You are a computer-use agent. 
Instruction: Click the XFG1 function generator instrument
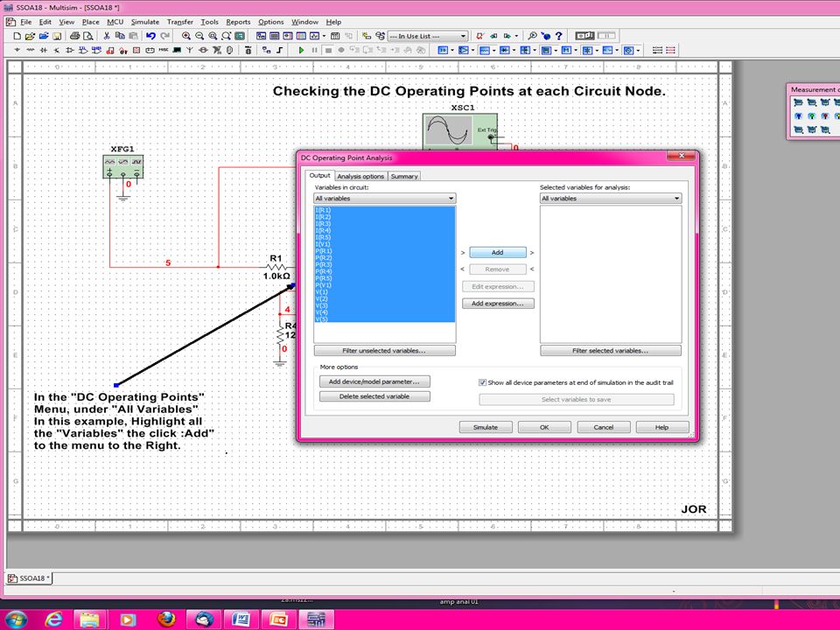click(123, 166)
